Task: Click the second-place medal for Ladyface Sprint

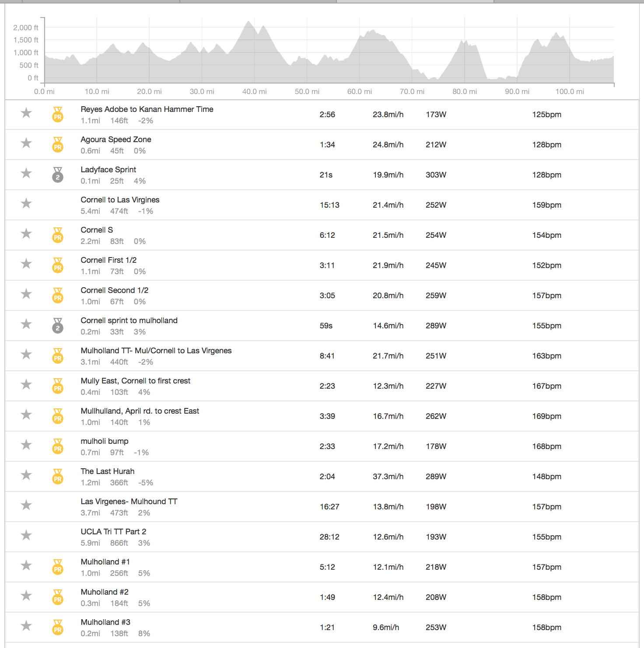Action: [58, 174]
